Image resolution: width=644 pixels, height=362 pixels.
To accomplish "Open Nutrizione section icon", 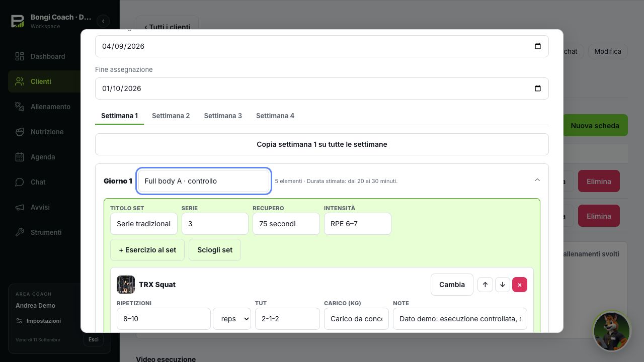I will click(20, 132).
